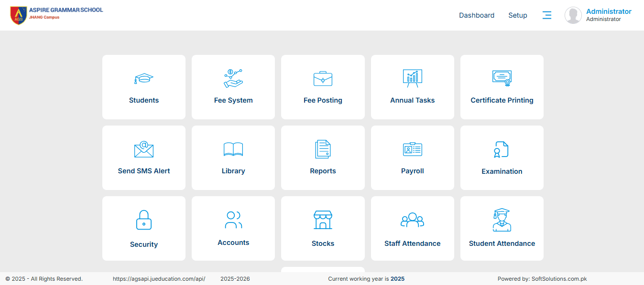The height and width of the screenshot is (285, 644).
Task: Click the Staff Attendance group icon
Action: (412, 220)
